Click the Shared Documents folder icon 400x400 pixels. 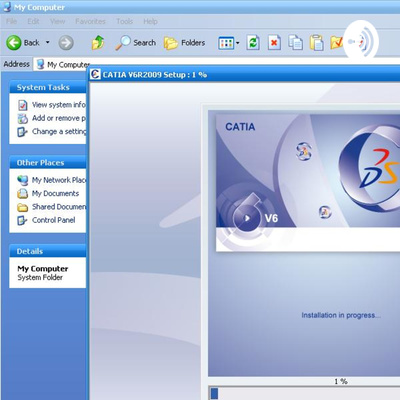(22, 207)
